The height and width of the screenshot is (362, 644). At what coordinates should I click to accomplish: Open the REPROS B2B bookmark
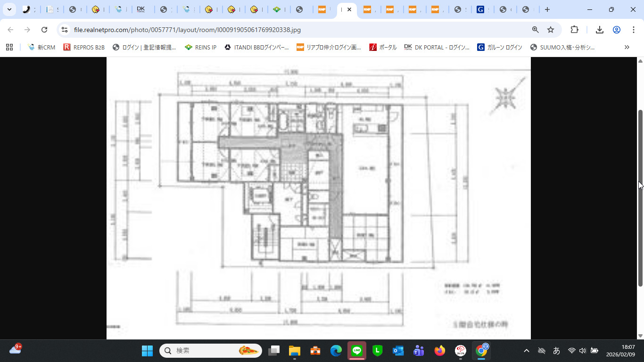tap(84, 47)
